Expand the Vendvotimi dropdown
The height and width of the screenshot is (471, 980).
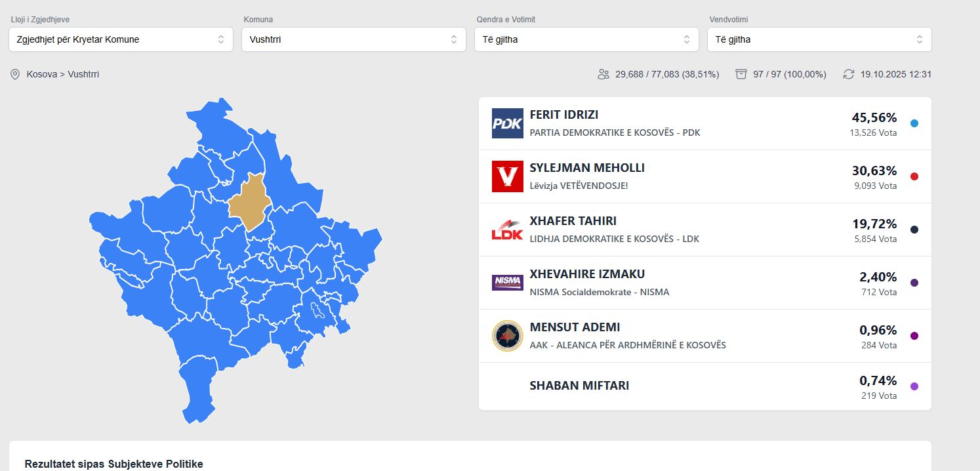point(819,39)
